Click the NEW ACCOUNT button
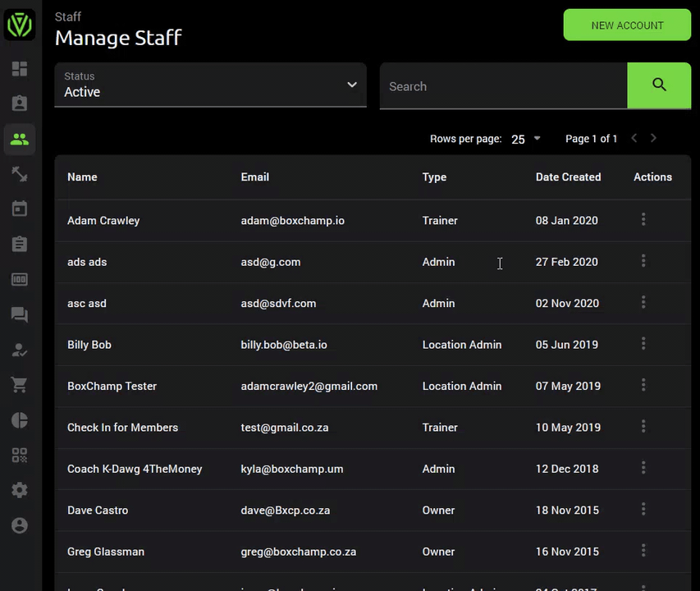The width and height of the screenshot is (700, 591). pyautogui.click(x=627, y=25)
